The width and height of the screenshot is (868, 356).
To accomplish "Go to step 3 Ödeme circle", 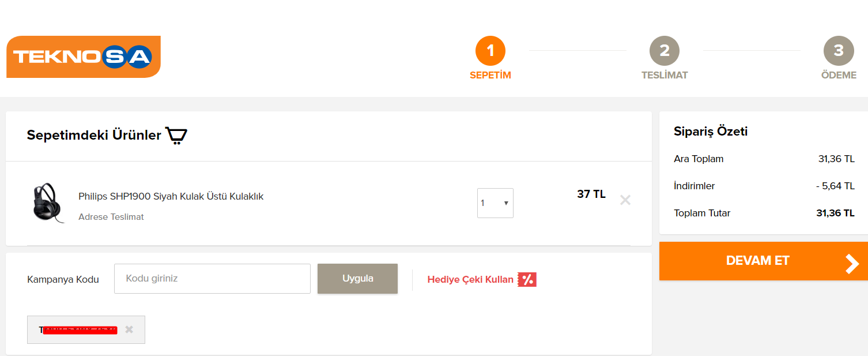I will [x=839, y=51].
